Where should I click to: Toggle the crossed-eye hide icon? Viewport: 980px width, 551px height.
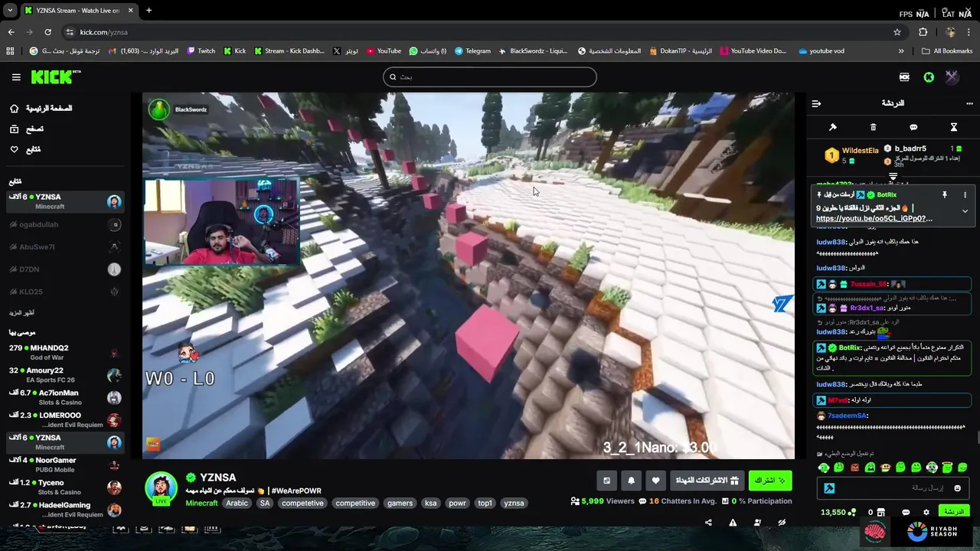(x=782, y=523)
